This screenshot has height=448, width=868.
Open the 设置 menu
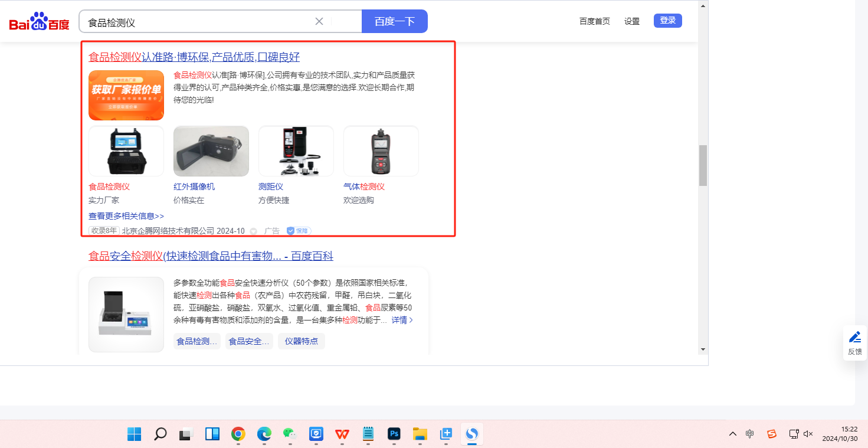632,21
